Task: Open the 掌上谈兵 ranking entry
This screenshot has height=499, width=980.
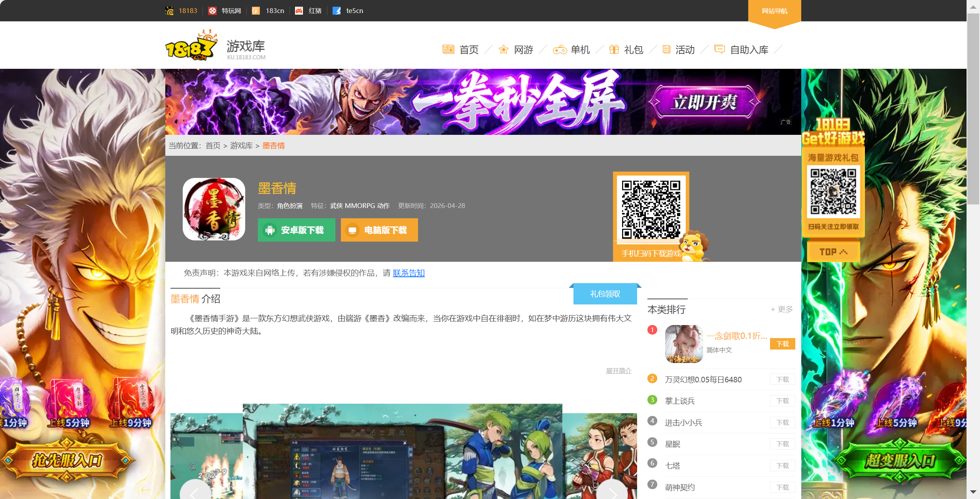Action: pos(680,401)
